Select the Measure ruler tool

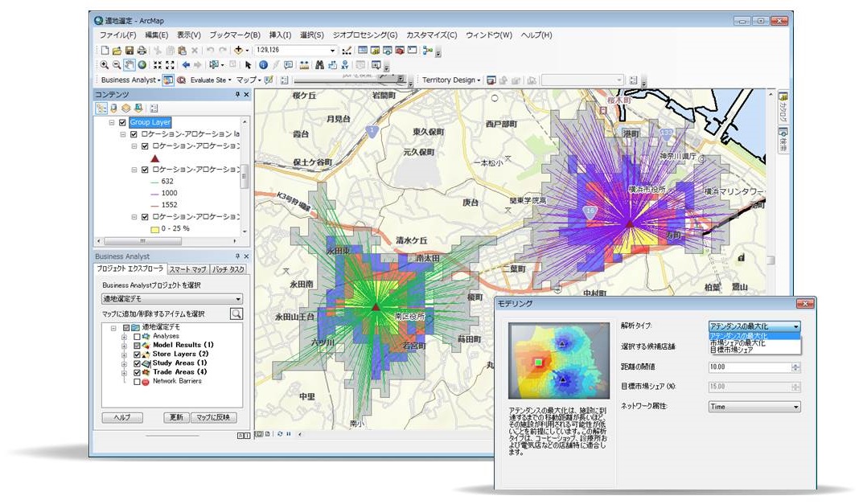[304, 65]
